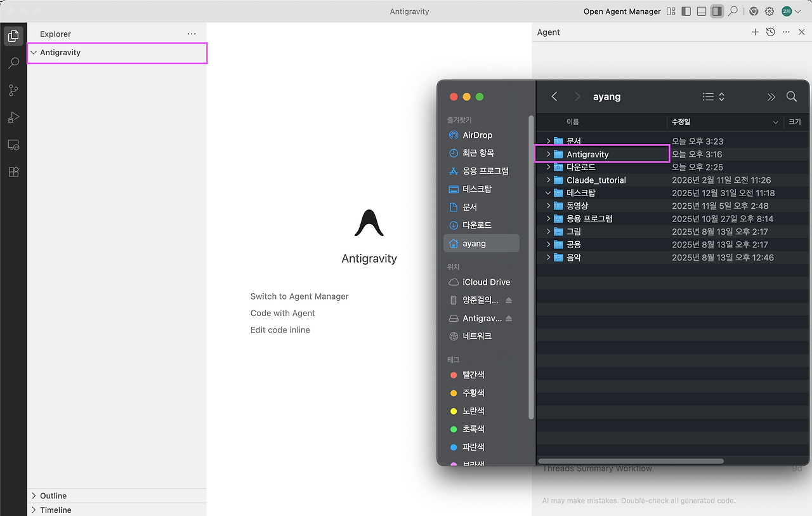812x516 pixels.
Task: Select the Claude_tutorial folder row
Action: [x=672, y=180]
